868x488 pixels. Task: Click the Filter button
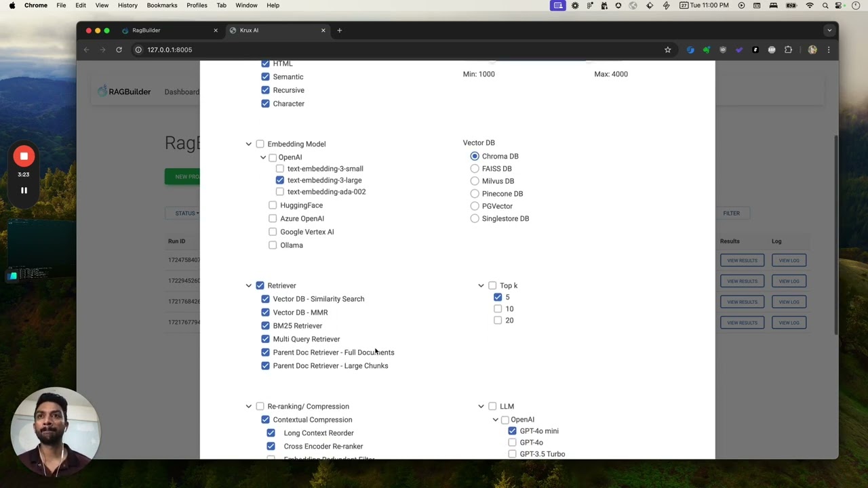pos(731,213)
